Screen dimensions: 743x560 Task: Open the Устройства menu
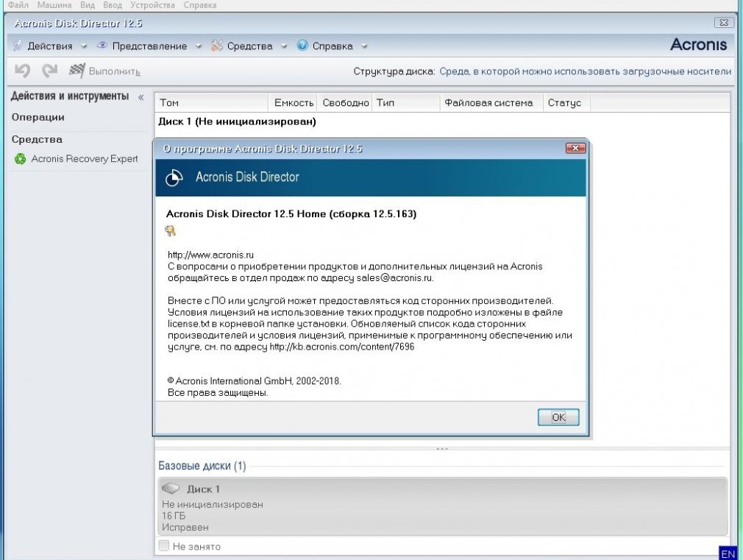tap(152, 5)
